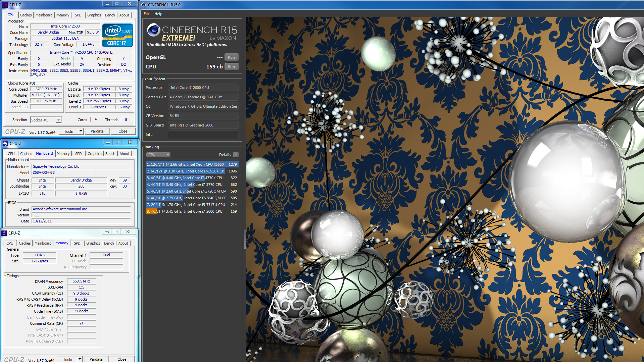644x362 pixels.
Task: Click CPU-Z app icon in top window title
Action: [5, 5]
